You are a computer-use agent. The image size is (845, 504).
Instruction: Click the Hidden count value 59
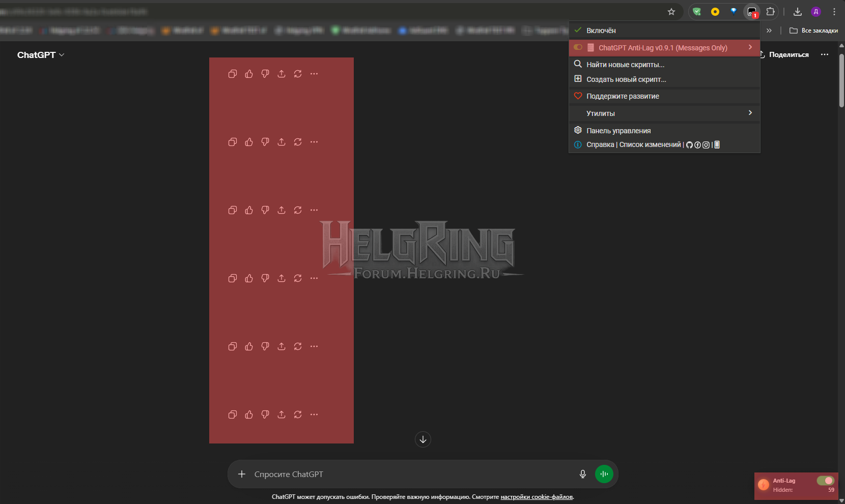831,490
